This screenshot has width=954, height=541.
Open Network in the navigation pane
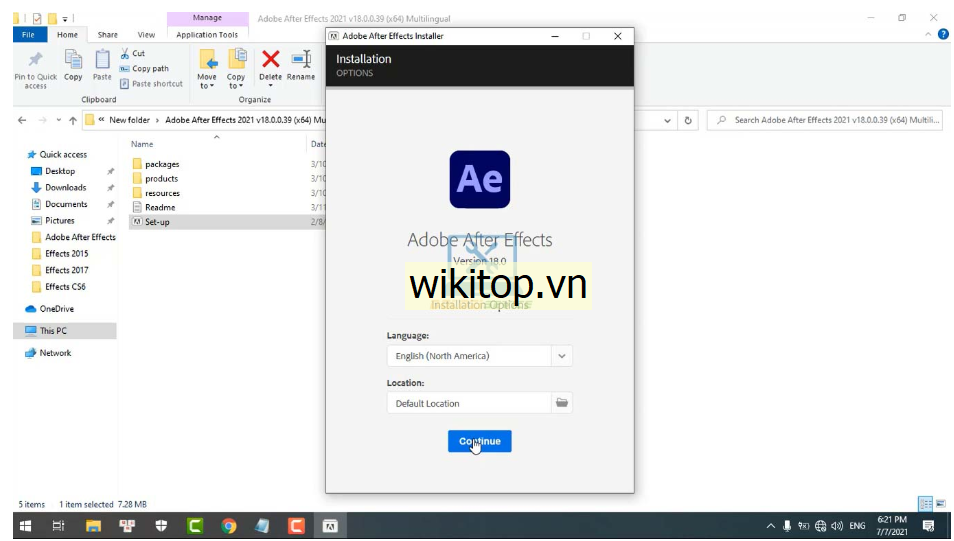(55, 353)
